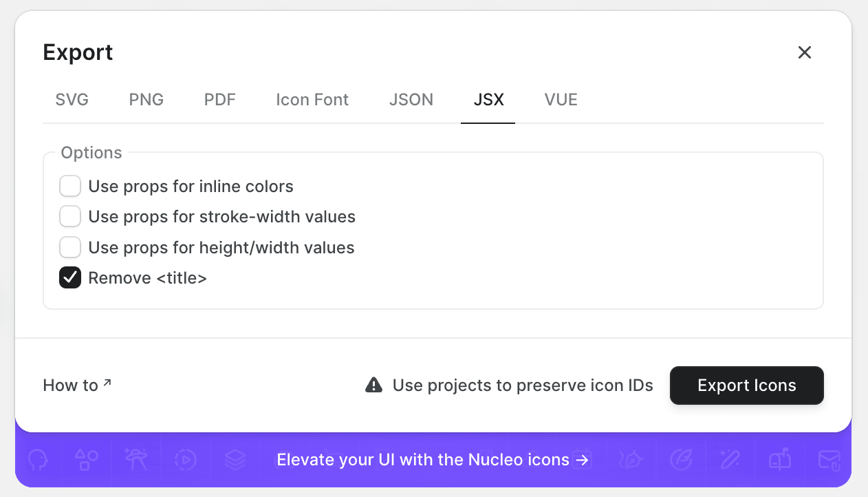Select the magic pencil icon in the banner
This screenshot has width=868, height=497.
730,460
